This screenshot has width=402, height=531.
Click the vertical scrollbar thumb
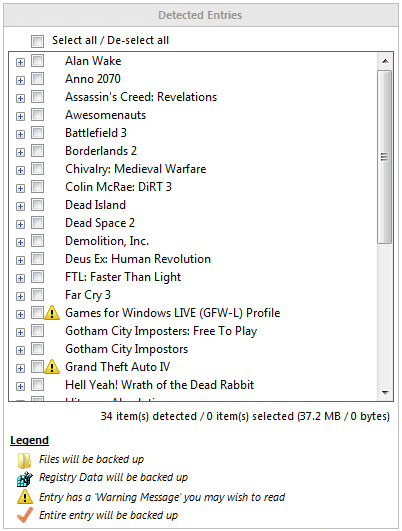[x=385, y=156]
